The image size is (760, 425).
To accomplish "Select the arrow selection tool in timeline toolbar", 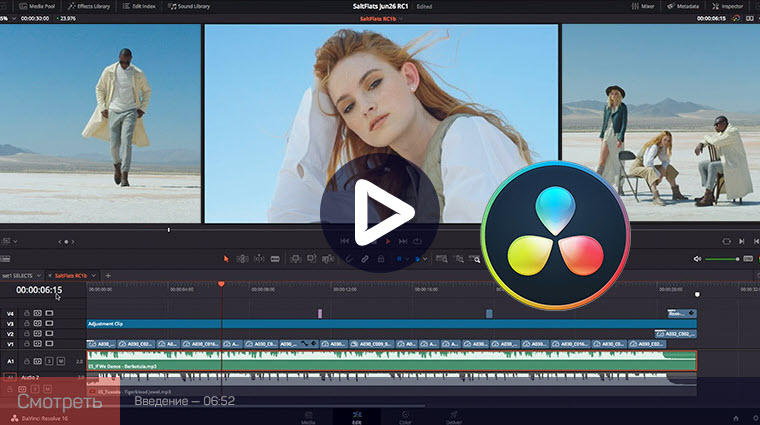I will coord(226,259).
